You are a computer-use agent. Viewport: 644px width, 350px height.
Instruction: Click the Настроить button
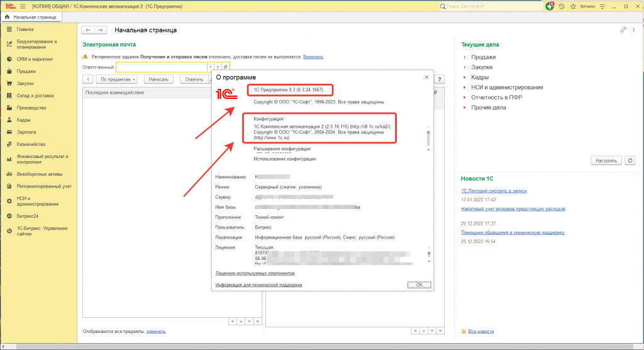[x=606, y=161]
